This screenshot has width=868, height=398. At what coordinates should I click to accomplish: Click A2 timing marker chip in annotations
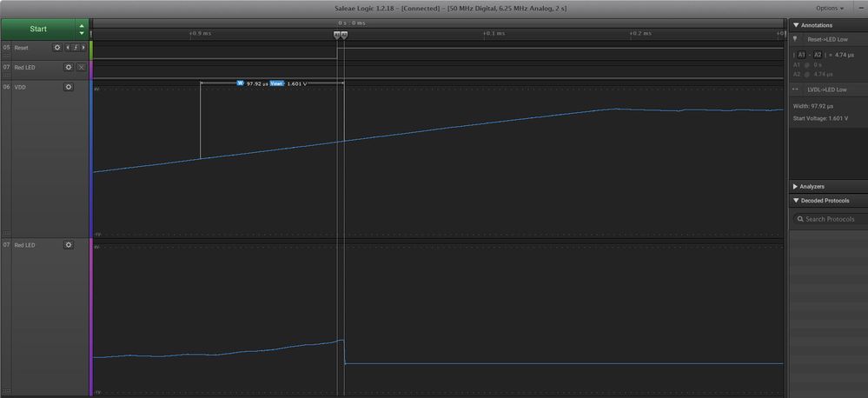tap(818, 55)
